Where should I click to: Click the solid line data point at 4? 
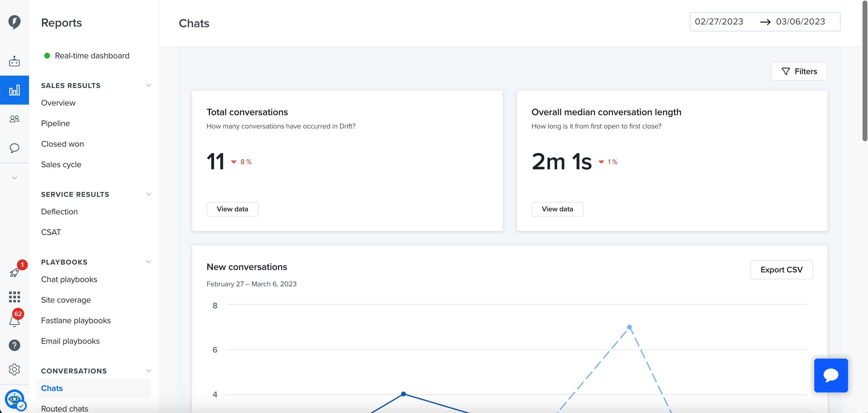coord(403,394)
